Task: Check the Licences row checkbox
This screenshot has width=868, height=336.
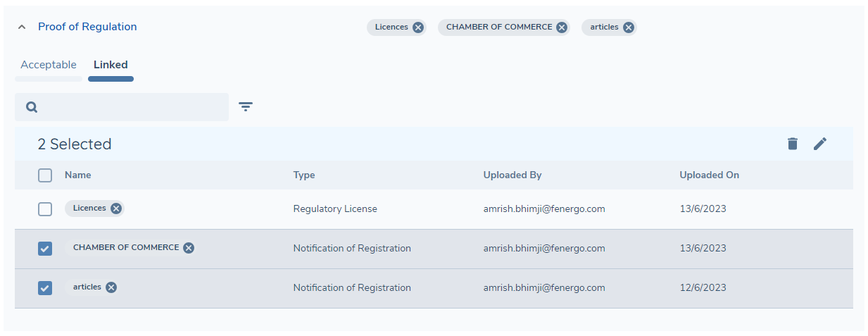Action: point(45,209)
